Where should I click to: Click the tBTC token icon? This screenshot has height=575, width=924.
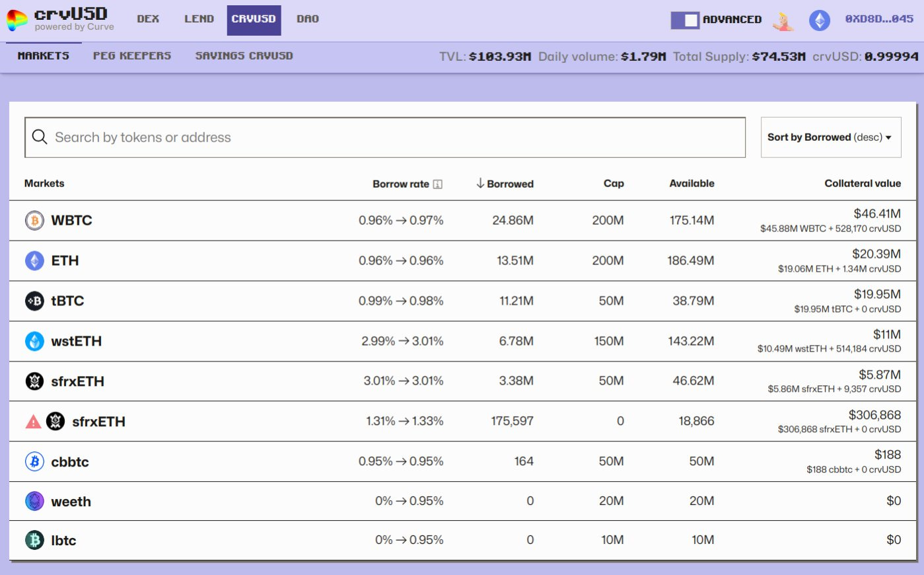coord(34,301)
